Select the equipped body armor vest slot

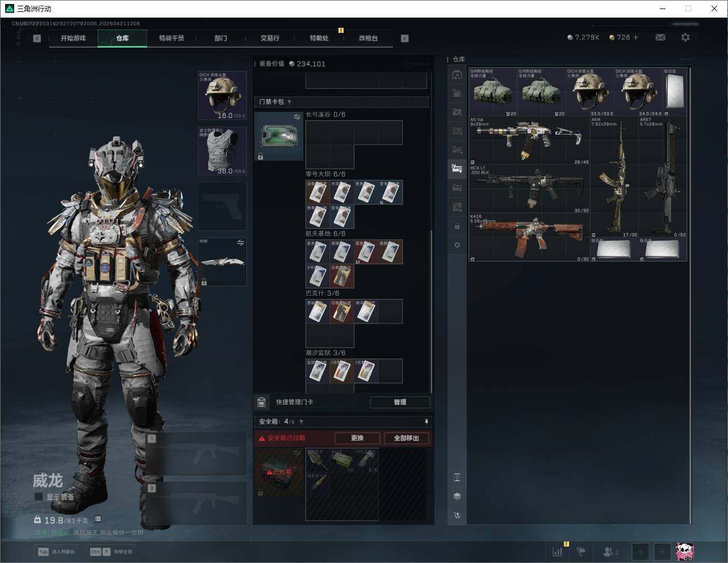click(x=222, y=150)
